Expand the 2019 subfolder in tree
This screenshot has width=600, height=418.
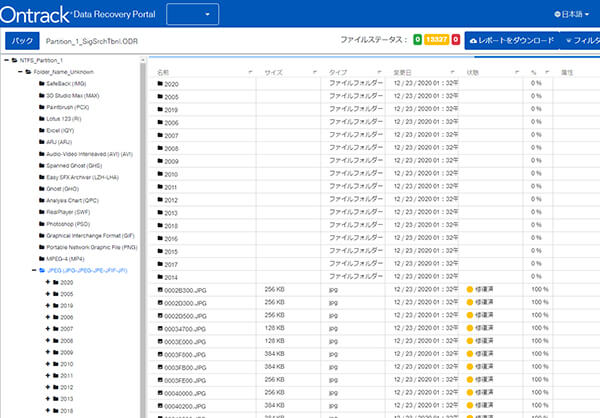click(x=48, y=305)
